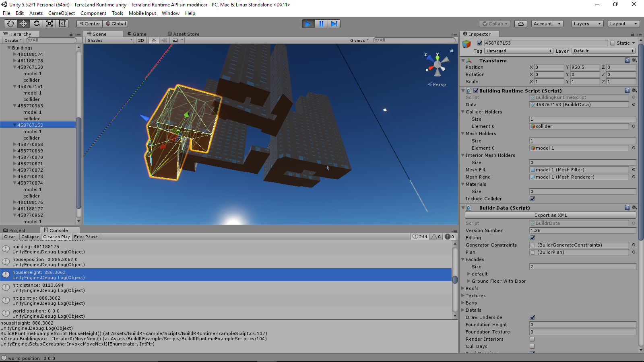Open Building Runtime Script gear menu
644x362 pixels.
pos(634,90)
